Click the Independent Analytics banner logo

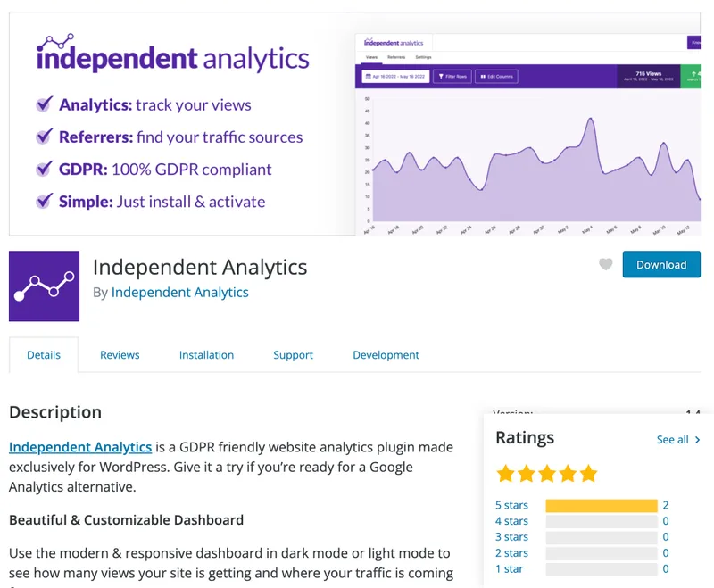point(172,55)
